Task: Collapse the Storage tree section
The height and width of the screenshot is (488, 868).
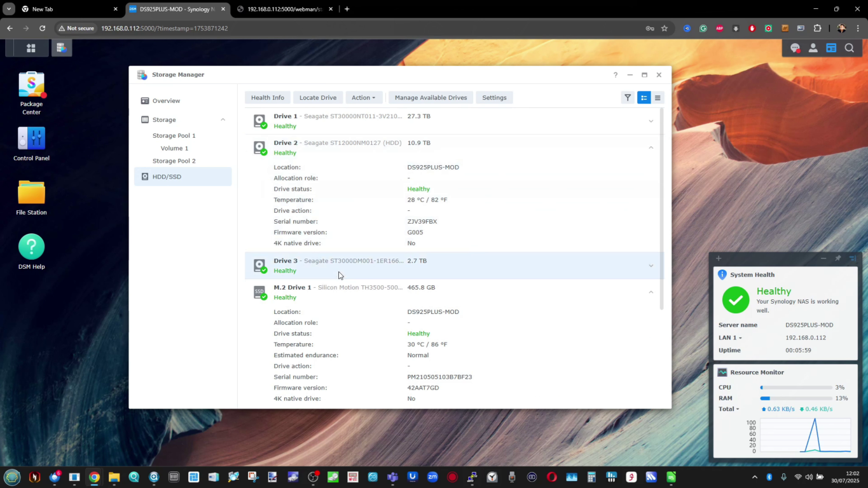Action: (x=223, y=119)
